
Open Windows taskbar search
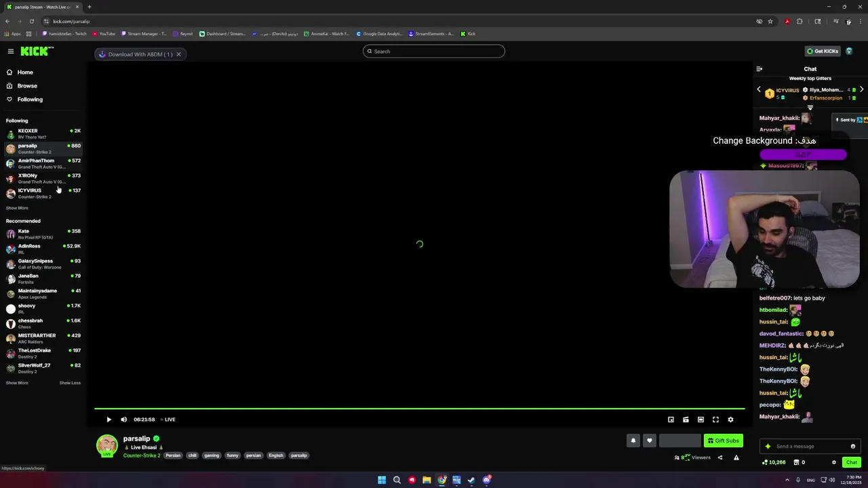click(397, 480)
